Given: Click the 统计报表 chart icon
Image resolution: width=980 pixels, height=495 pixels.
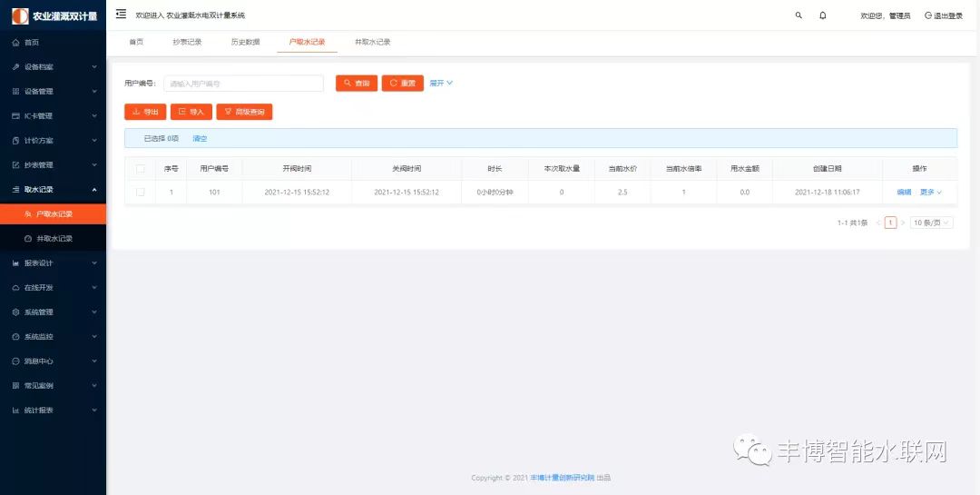Looking at the screenshot, I should pyautogui.click(x=15, y=411).
